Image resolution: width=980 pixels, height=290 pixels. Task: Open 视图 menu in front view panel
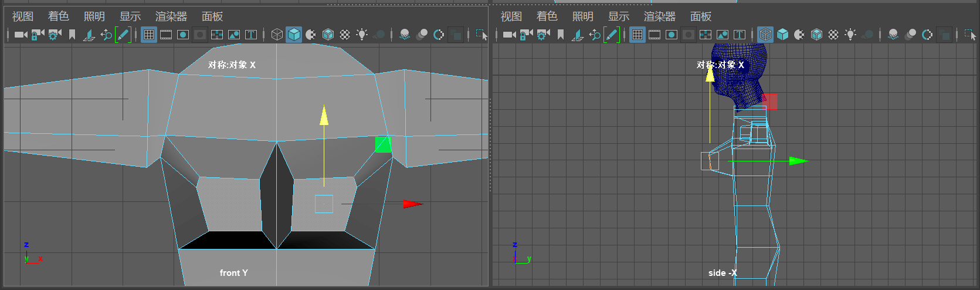tap(23, 16)
